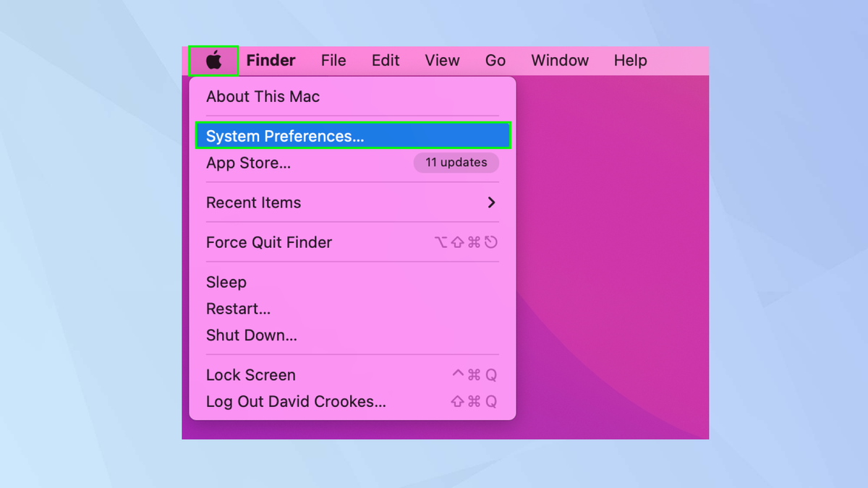Open the Go menu
Viewport: 868px width, 488px height.
(x=495, y=60)
